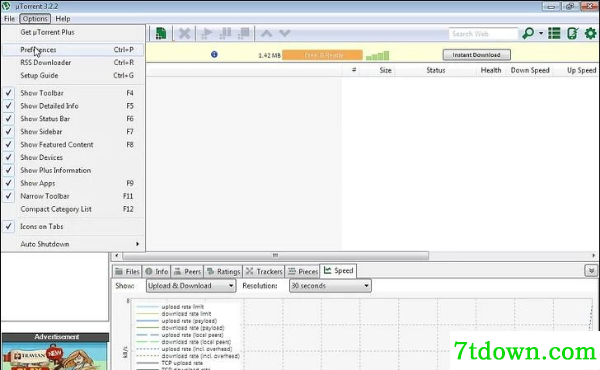Toggle Show Status Bar option
This screenshot has height=370, width=600.
pos(73,119)
